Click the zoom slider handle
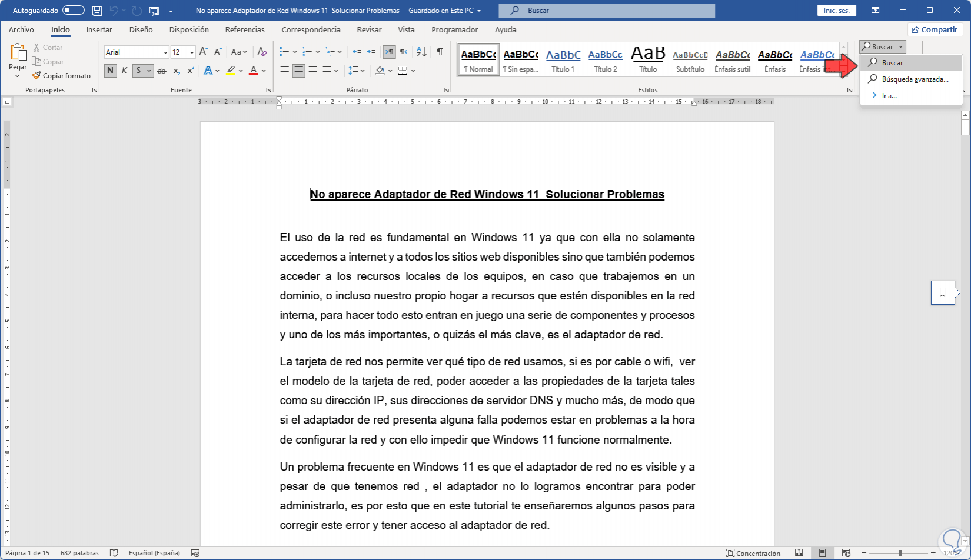Viewport: 971px width, 560px height. tap(900, 553)
